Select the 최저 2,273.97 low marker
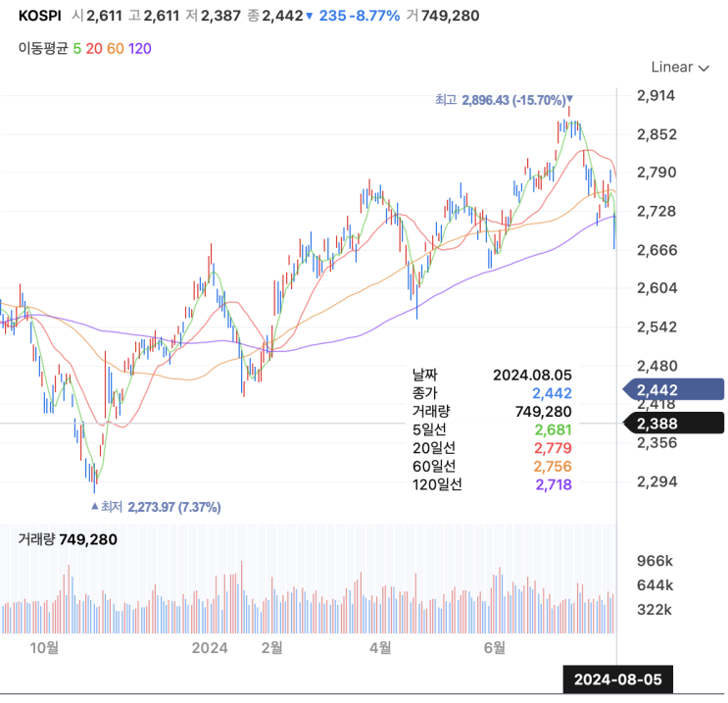The height and width of the screenshot is (703, 728). 156,507
